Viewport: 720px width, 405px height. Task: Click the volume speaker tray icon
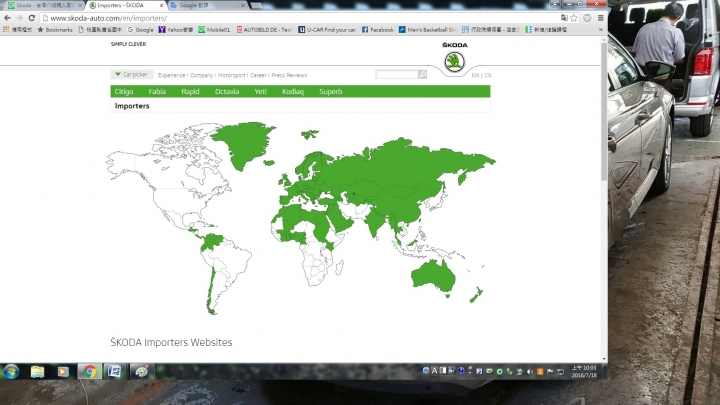529,371
